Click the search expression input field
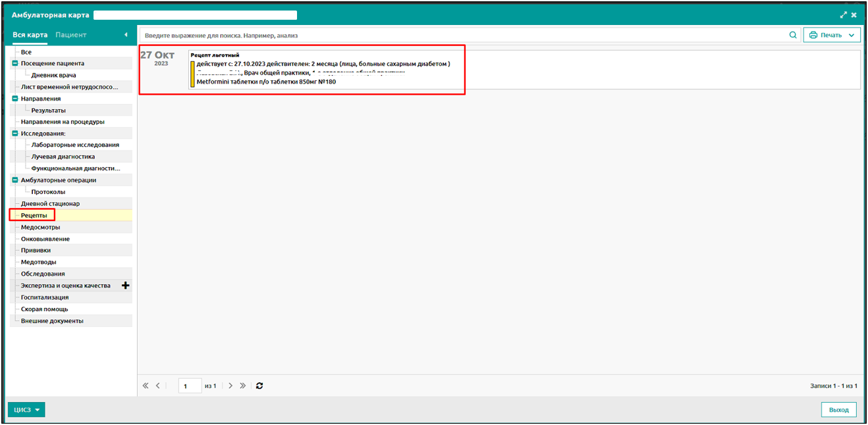868x425 pixels. 461,35
